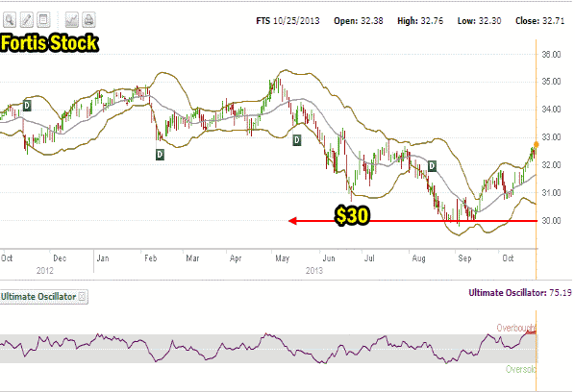
Task: Click the Open: 32.38 value
Action: click(x=359, y=21)
